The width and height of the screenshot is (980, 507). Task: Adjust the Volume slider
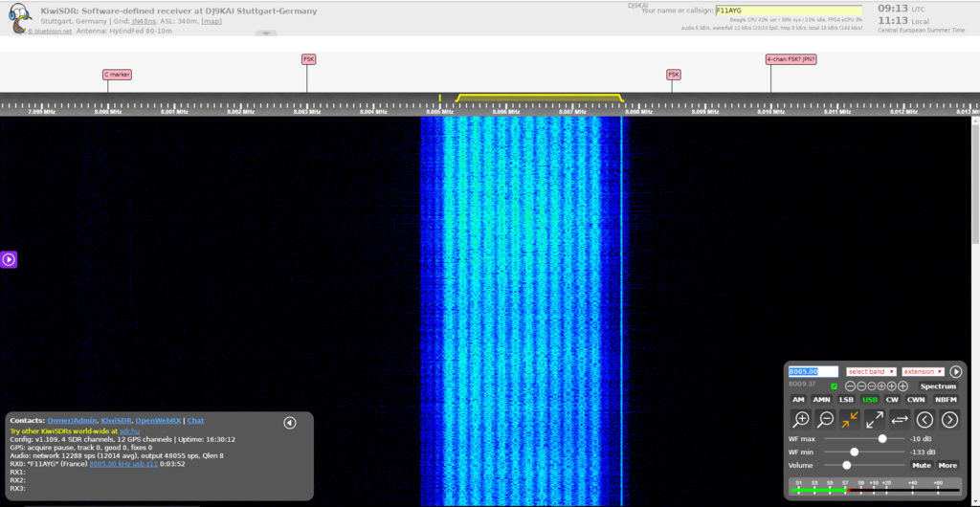[864, 465]
